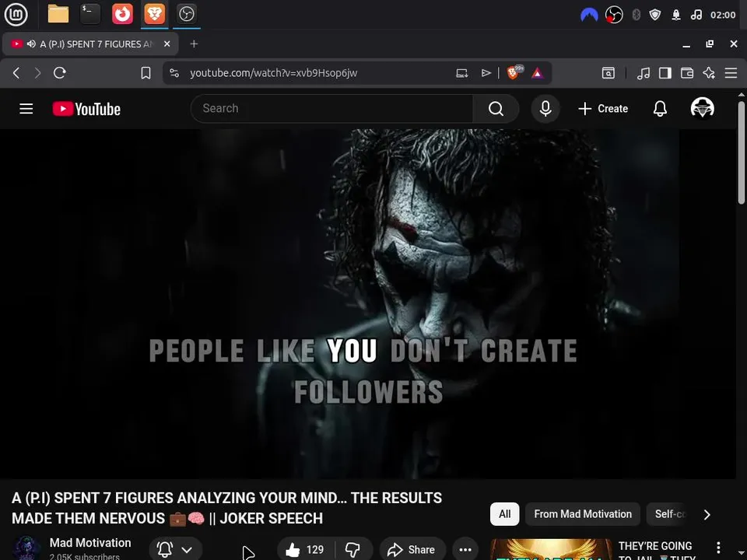Switch to the Brave browser window
The image size is (747, 560).
(154, 14)
